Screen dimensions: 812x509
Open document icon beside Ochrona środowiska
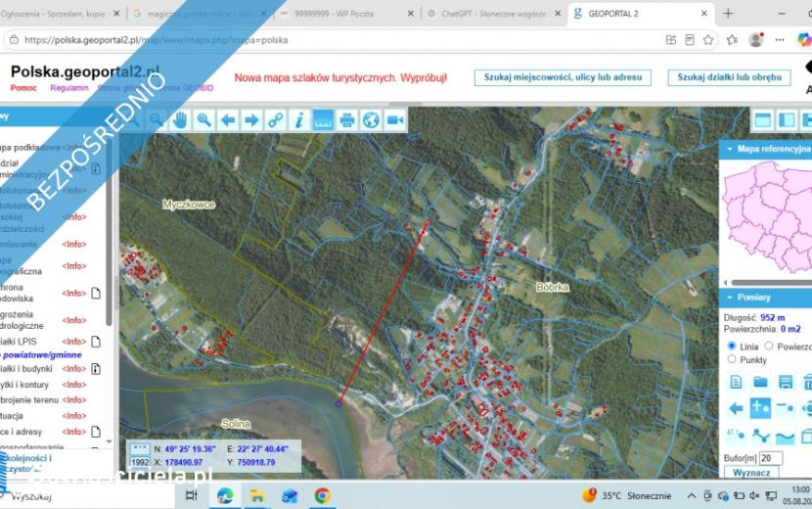pos(96,294)
